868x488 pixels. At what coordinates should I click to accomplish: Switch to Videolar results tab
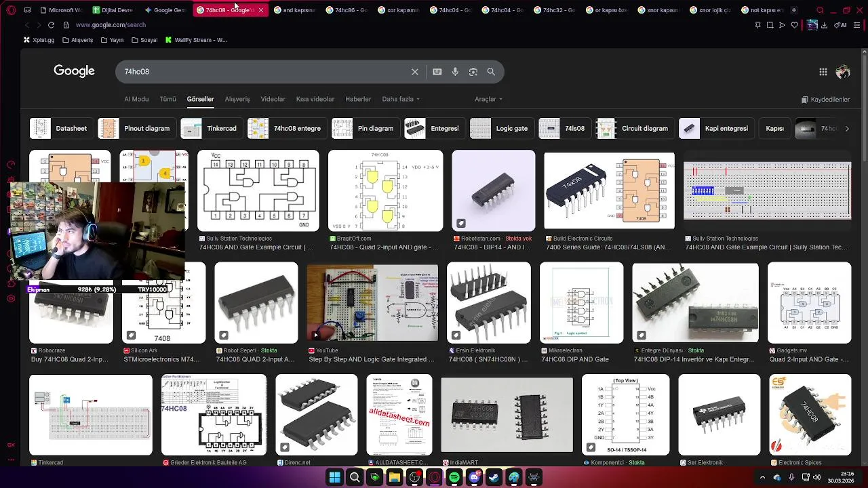pos(273,99)
